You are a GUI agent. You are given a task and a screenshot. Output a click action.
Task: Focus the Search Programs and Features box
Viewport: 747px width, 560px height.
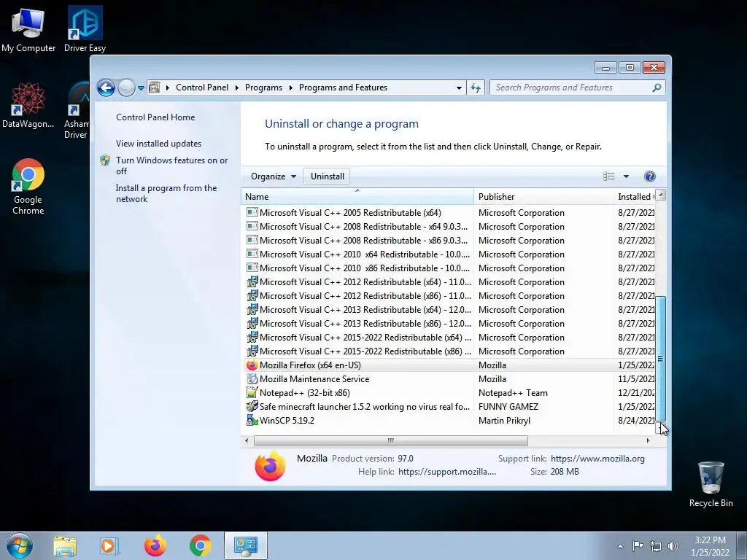pos(570,87)
